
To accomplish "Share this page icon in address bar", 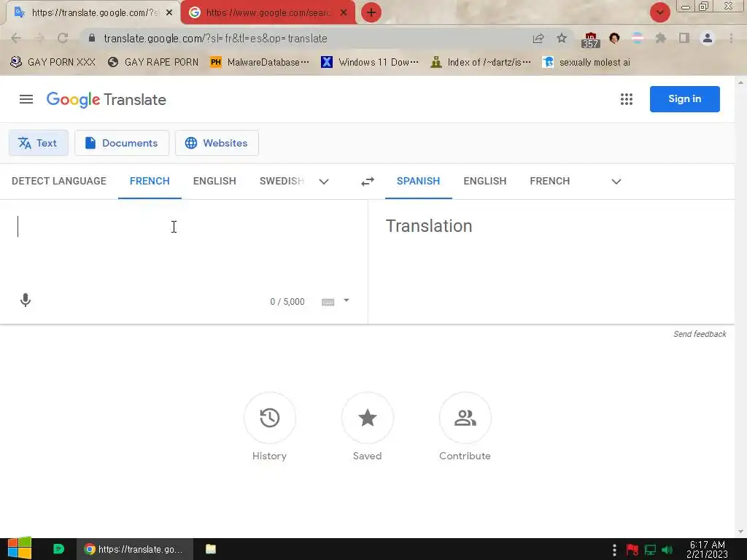I will click(x=538, y=39).
